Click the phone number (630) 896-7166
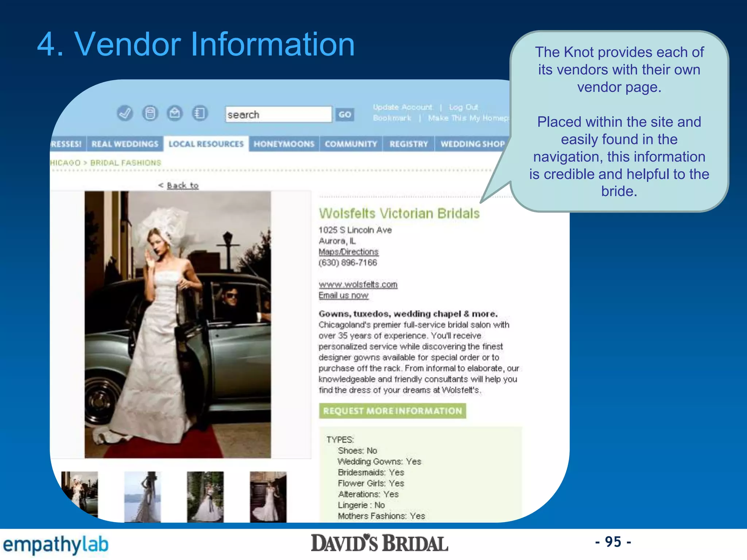This screenshot has height=560, width=747. 348,263
